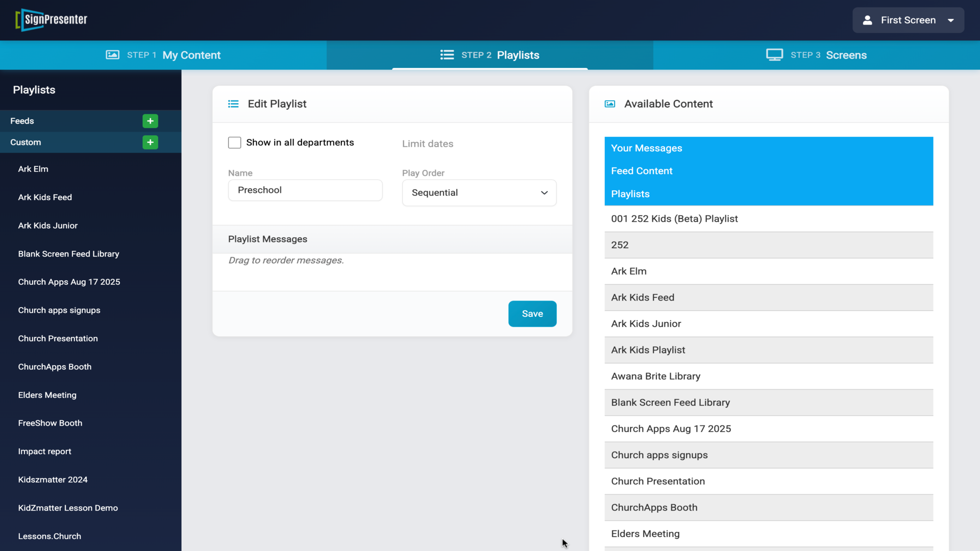The image size is (980, 551).
Task: Click the My Content picture icon
Action: (112, 55)
